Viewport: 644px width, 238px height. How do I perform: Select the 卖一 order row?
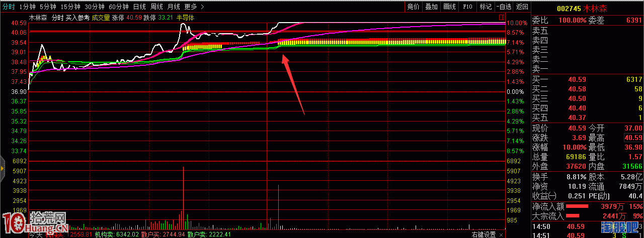click(588, 69)
